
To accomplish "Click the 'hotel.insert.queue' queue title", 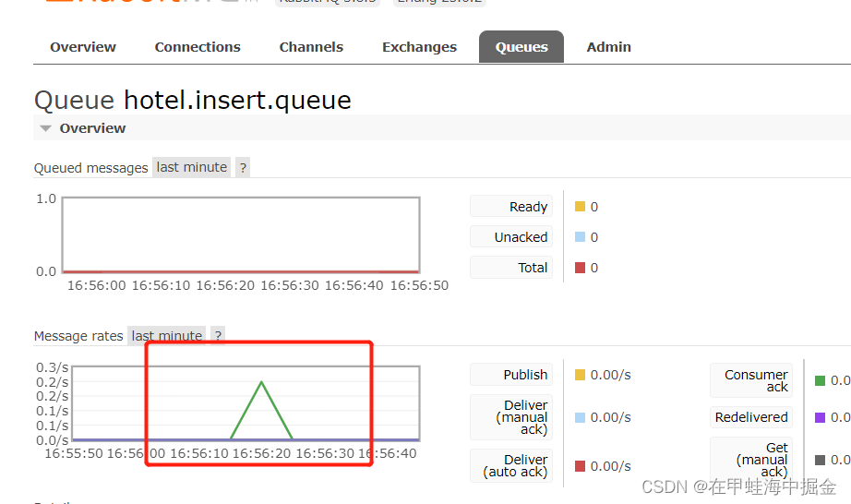I will 238,100.
